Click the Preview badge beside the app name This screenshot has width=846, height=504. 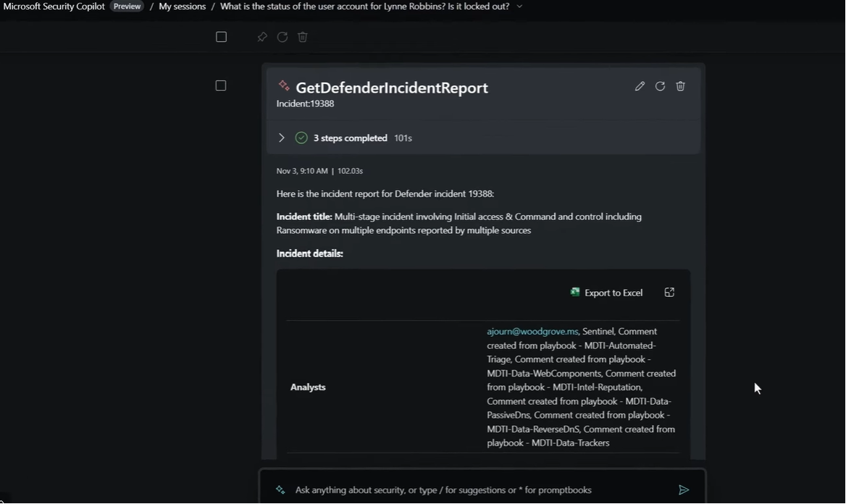point(127,7)
